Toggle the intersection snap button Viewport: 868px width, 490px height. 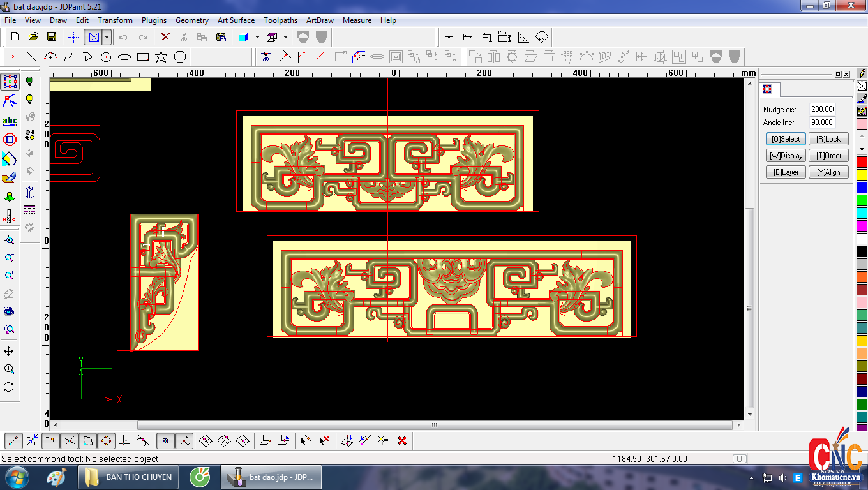click(70, 440)
